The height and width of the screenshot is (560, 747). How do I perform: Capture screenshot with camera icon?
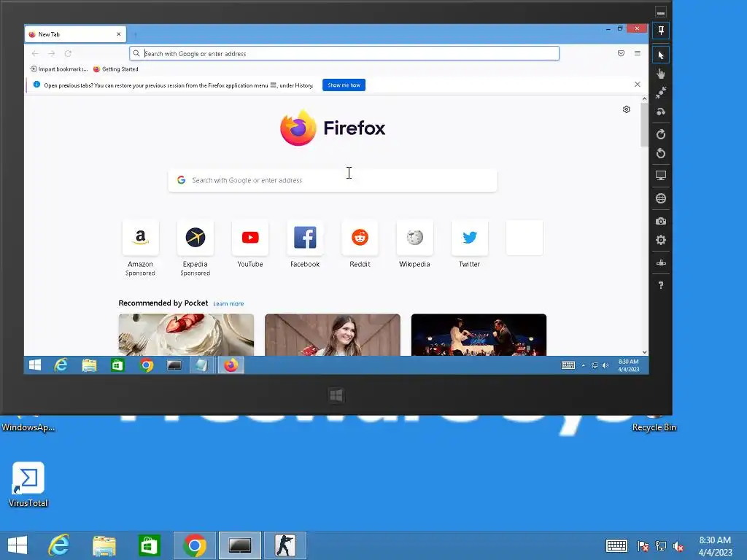tap(661, 222)
